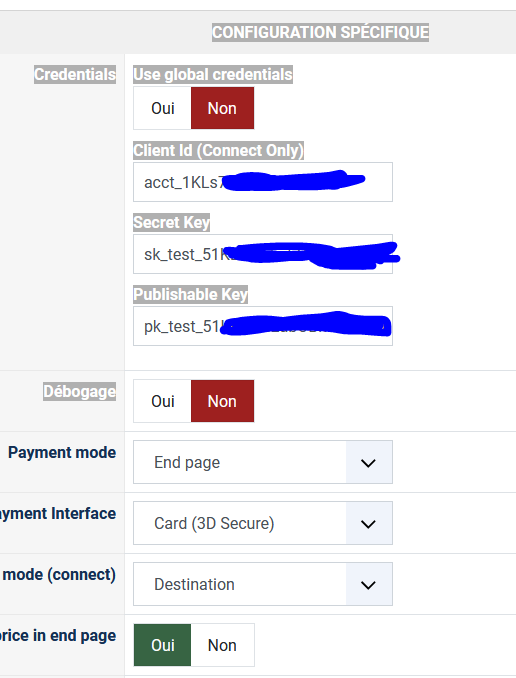Click the Card (3D Secure) select box
Screen dimensions: 516x678
(263, 523)
